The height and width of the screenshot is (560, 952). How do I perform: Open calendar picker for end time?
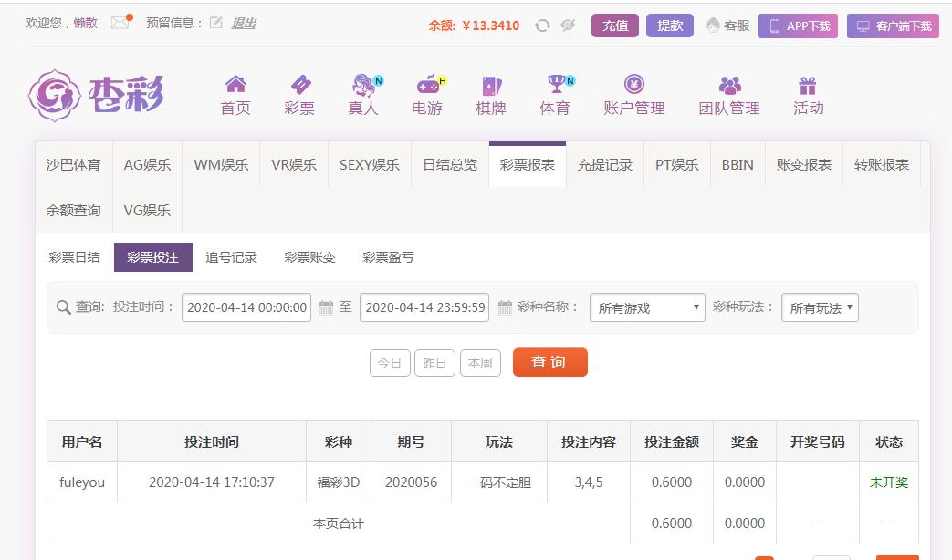coord(504,307)
